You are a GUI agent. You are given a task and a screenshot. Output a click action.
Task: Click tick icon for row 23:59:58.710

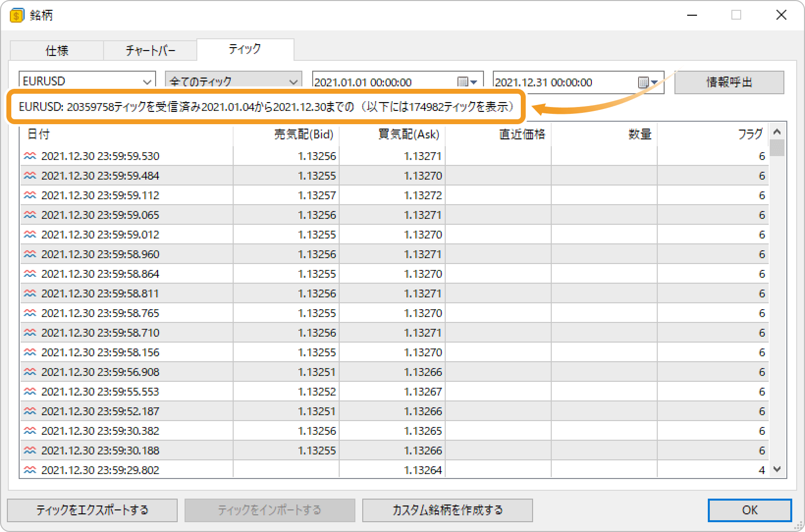coord(30,333)
